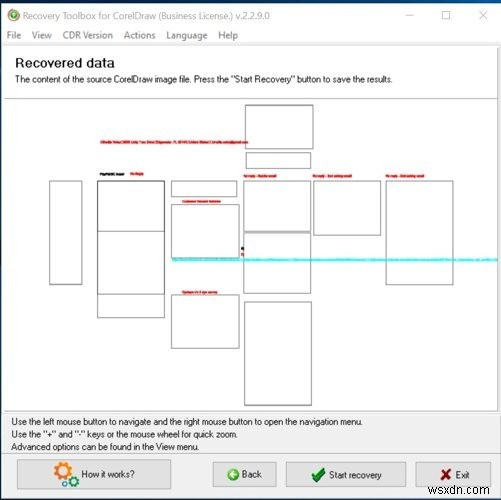Click the Start recovery button
Viewport: 501px width, 500px height.
click(346, 474)
